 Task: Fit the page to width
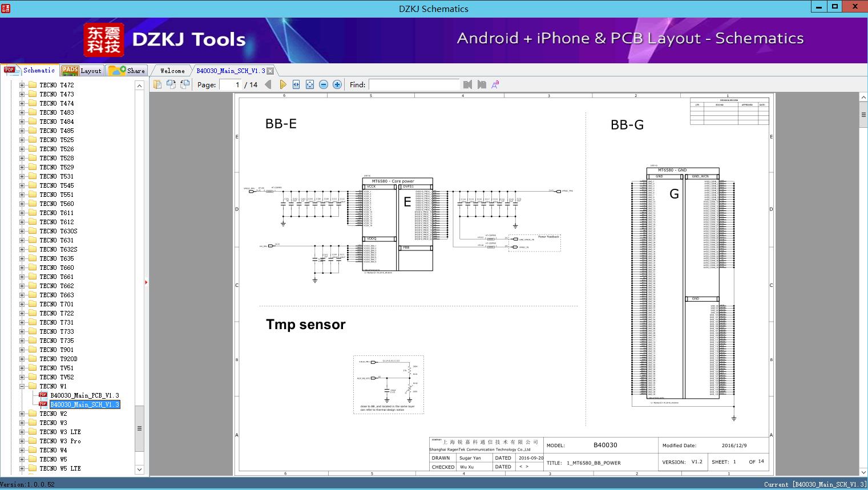[296, 84]
